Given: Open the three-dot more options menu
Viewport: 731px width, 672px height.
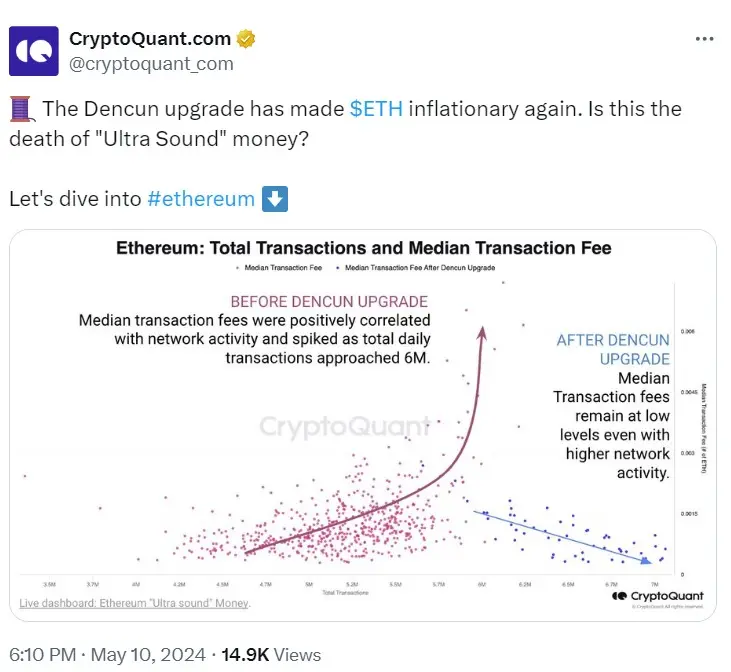Looking at the screenshot, I should click(x=704, y=39).
